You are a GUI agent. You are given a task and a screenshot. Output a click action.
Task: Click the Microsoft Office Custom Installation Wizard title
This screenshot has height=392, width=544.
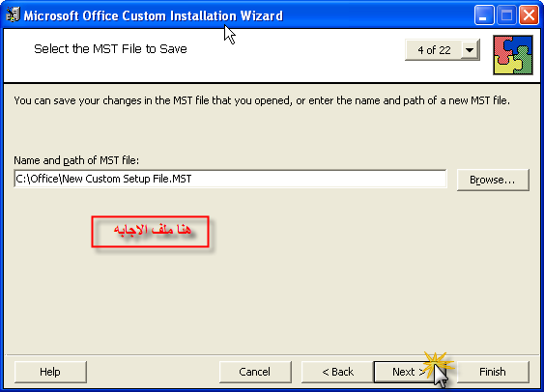[153, 15]
